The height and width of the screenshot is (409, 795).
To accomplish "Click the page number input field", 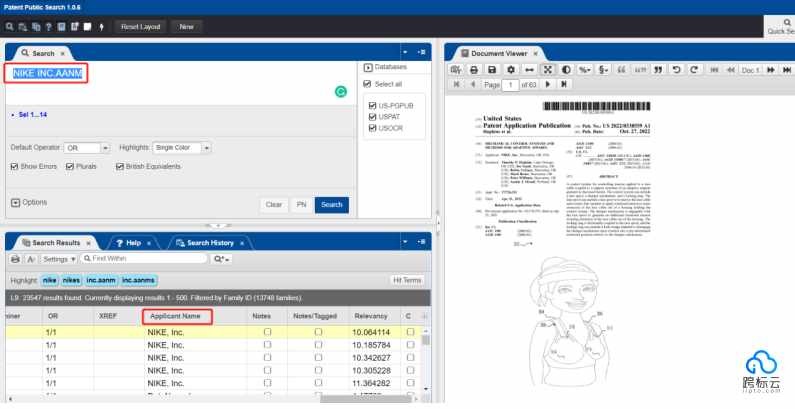I will [x=510, y=85].
